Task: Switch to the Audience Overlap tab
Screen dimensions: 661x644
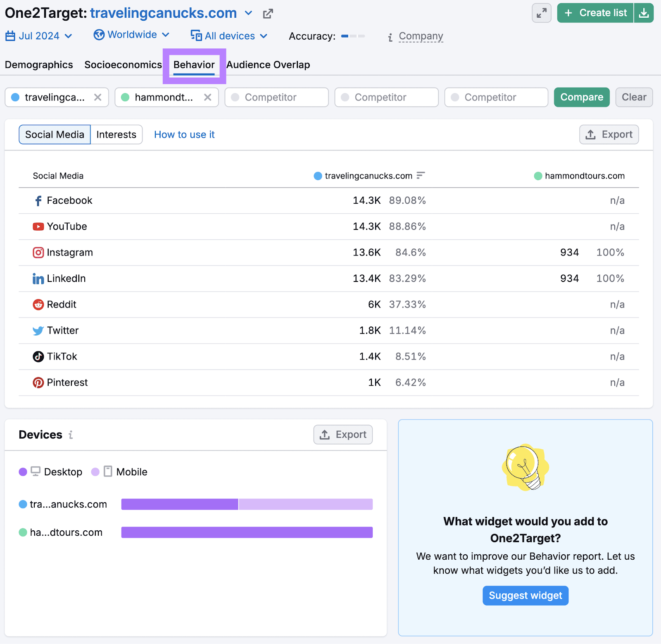Action: [x=269, y=65]
